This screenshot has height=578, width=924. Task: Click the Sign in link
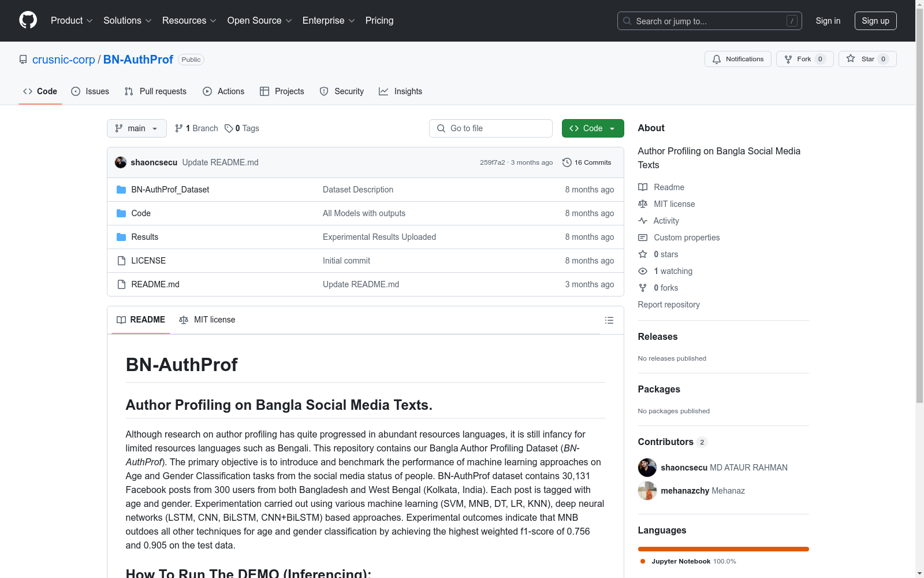tap(828, 21)
